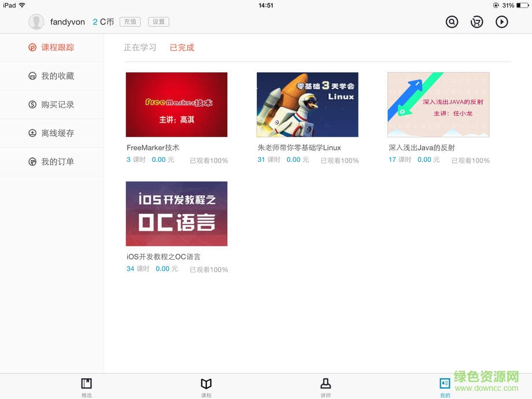Open the 精选 tab in bottom bar

[x=87, y=386]
